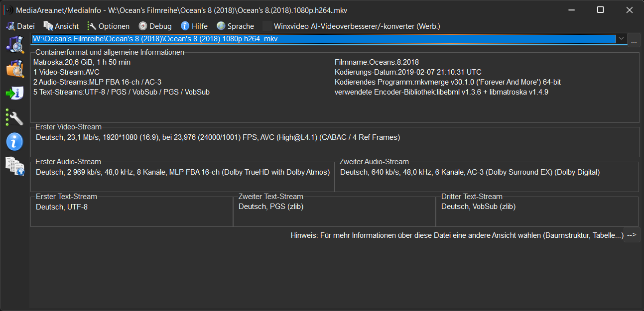The width and height of the screenshot is (644, 311).
Task: Click the 'Dritter Text-Stream' group heading
Action: coord(472,197)
